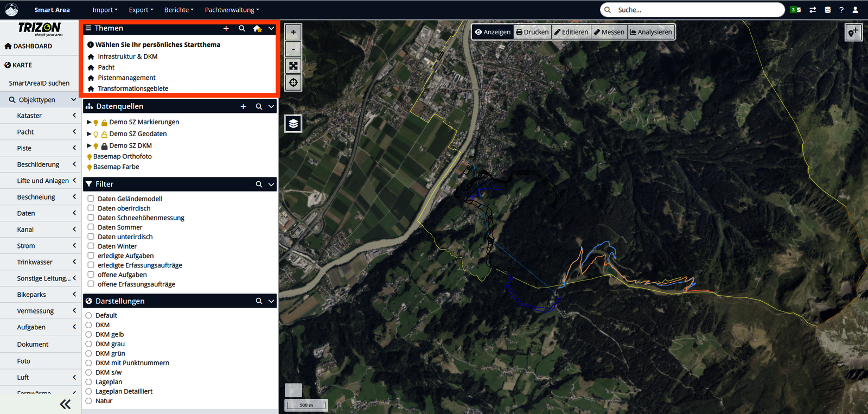The image size is (868, 414).
Task: Click the fullscreen extent map icon
Action: 293,66
